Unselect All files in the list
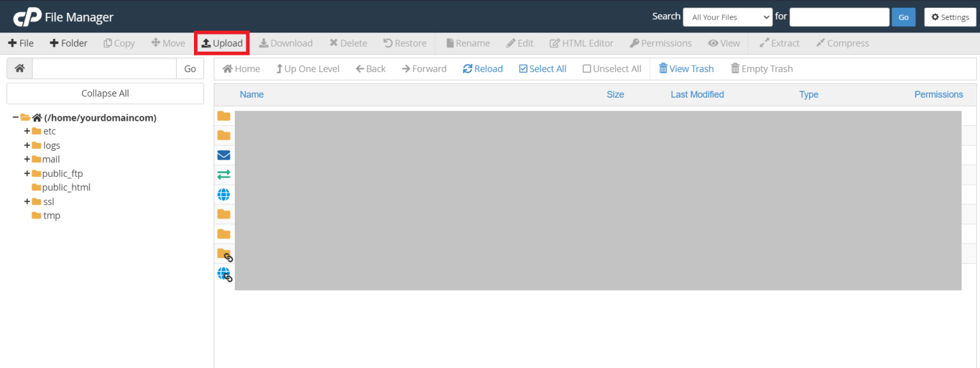The image size is (980, 368). pyautogui.click(x=611, y=68)
